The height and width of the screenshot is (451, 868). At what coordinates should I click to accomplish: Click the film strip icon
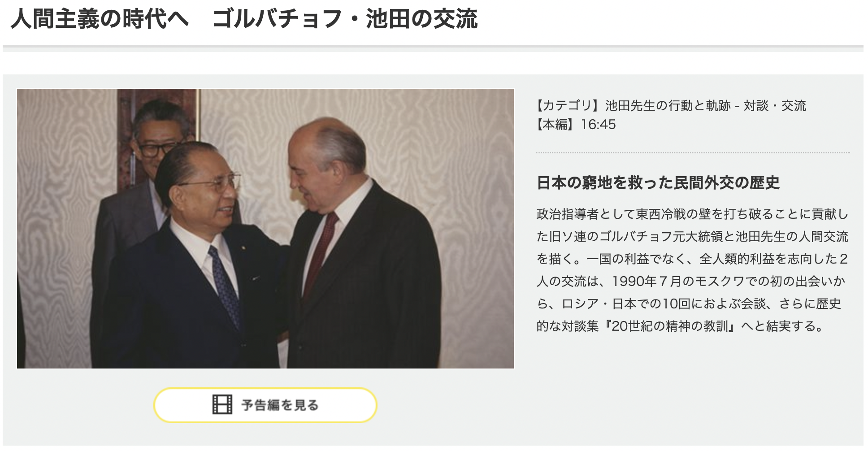(x=222, y=404)
